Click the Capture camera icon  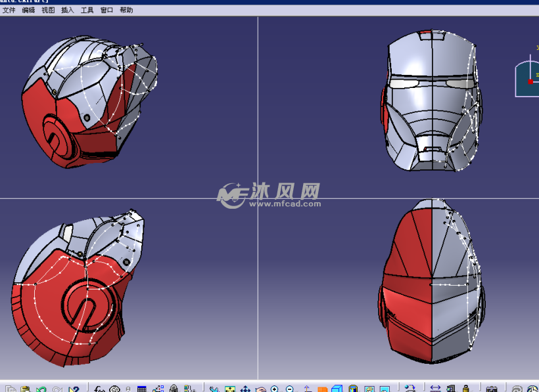(492, 389)
